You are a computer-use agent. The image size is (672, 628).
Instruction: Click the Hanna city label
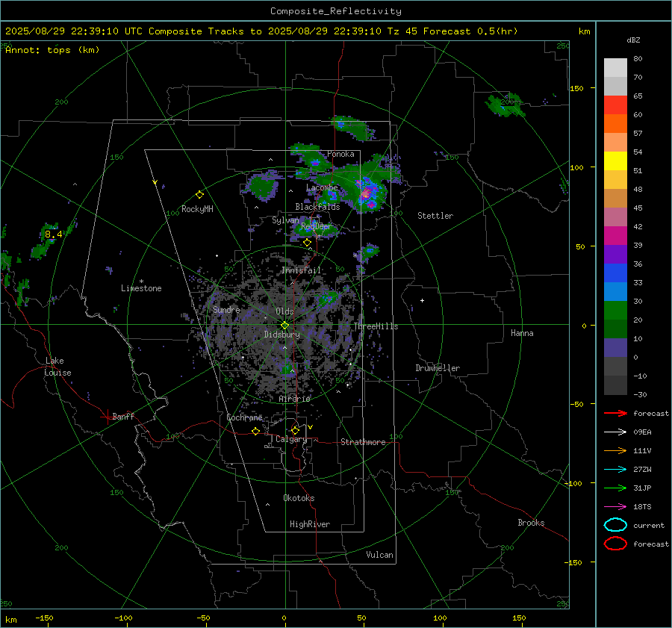pyautogui.click(x=522, y=333)
